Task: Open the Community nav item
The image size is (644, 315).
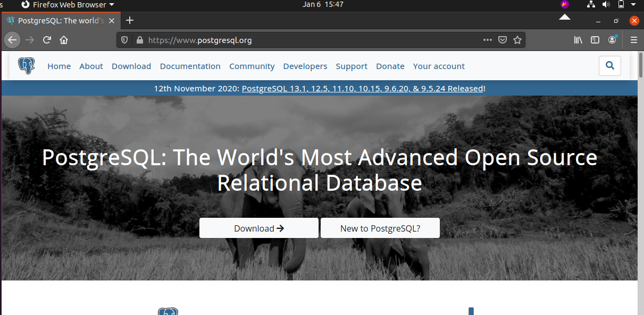Action: (x=252, y=66)
